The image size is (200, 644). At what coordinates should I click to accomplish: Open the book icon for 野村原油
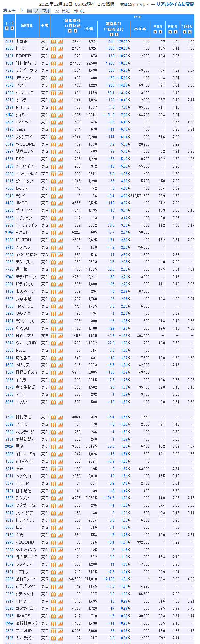pyautogui.click(x=54, y=417)
